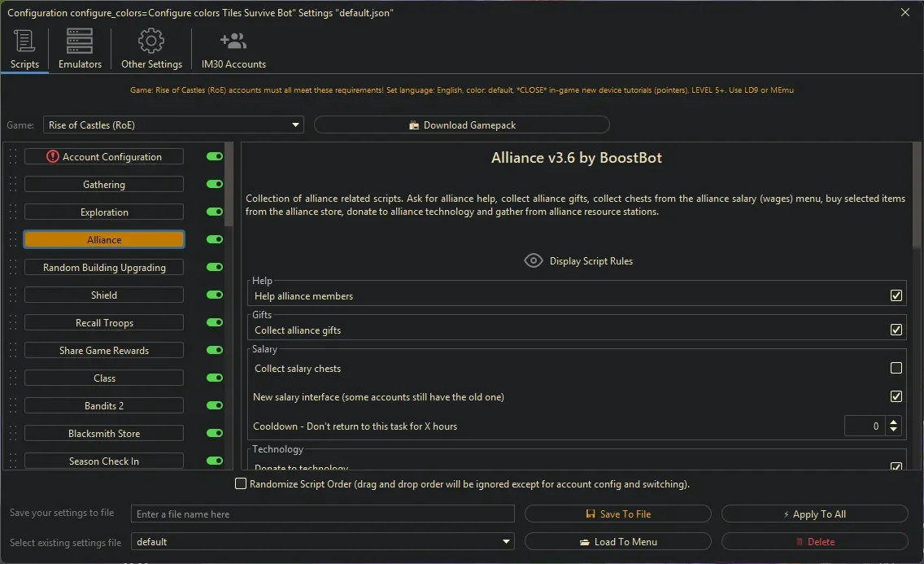This screenshot has width=924, height=564.
Task: Toggle the Account Configuration switch
Action: [x=215, y=156]
